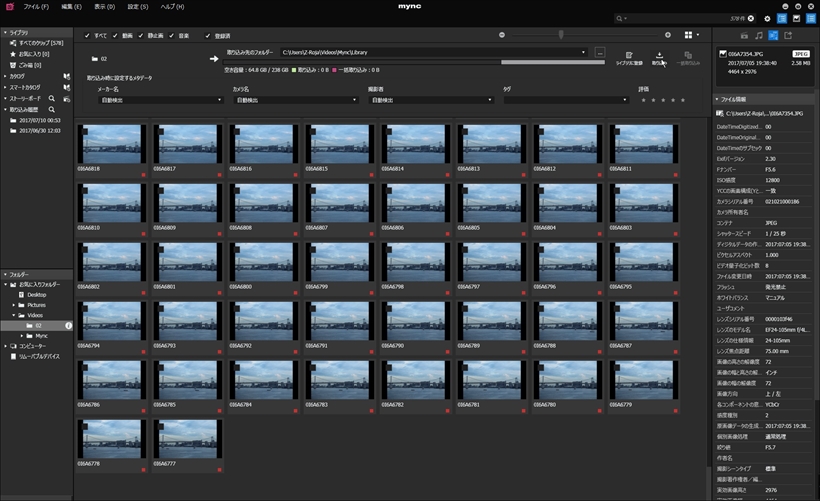
Task: Click the add icon beside スマートカタログ
Action: click(x=66, y=87)
